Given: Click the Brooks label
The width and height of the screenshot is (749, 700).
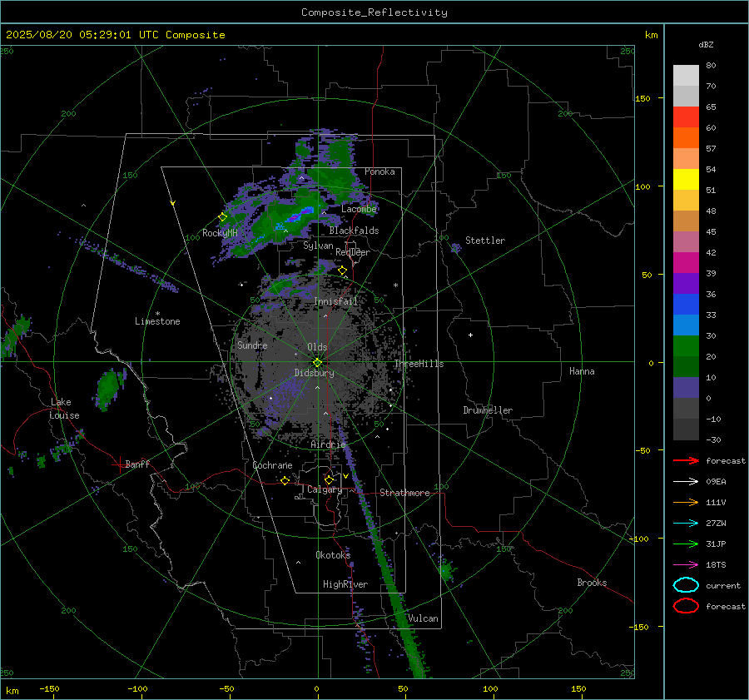Looking at the screenshot, I should pyautogui.click(x=592, y=583).
